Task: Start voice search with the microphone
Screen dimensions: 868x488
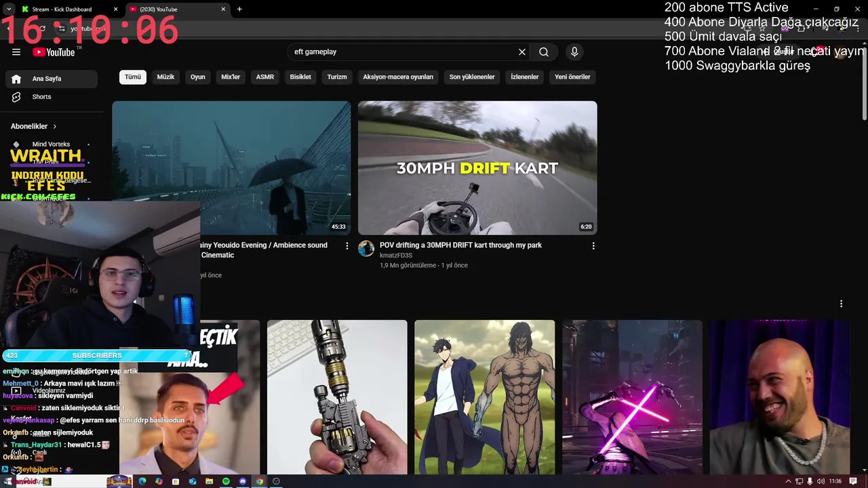Action: [x=574, y=52]
